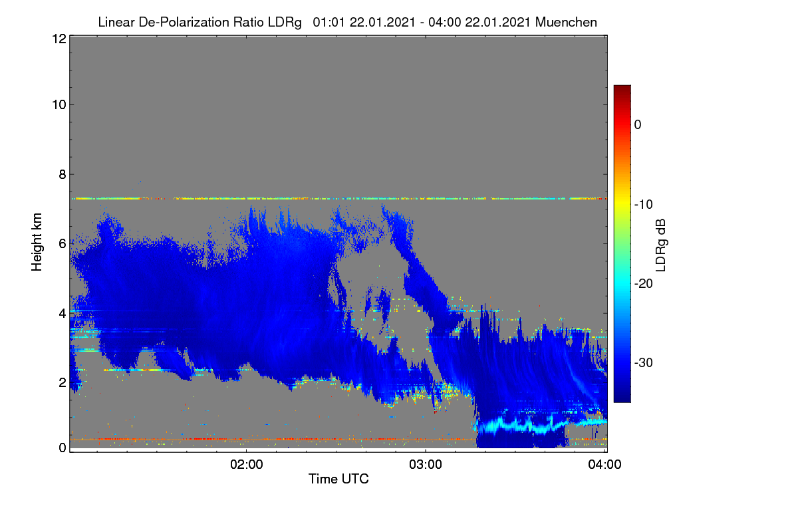Click the colorbar label -30
This screenshot has height=532, width=798.
644,363
